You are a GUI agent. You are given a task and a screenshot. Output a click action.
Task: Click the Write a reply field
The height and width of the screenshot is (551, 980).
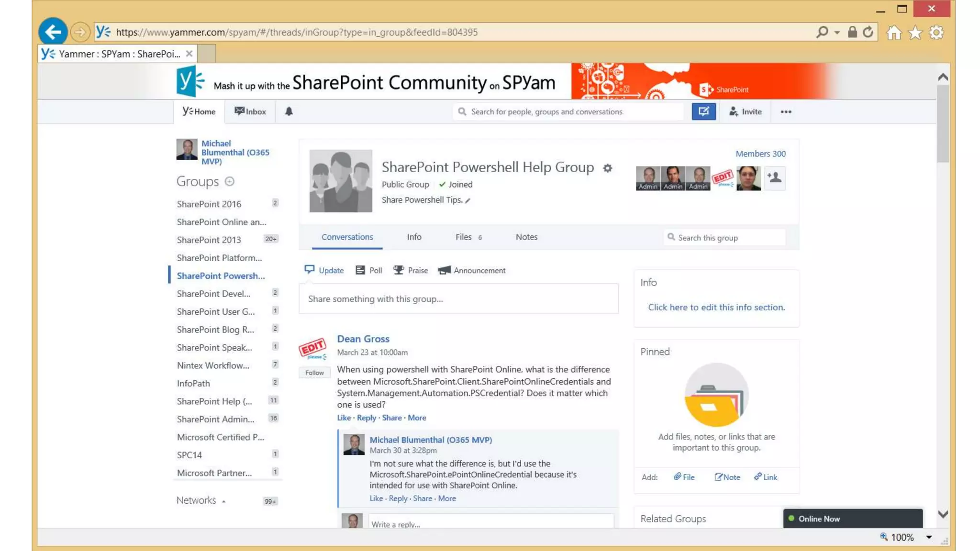[x=491, y=522]
